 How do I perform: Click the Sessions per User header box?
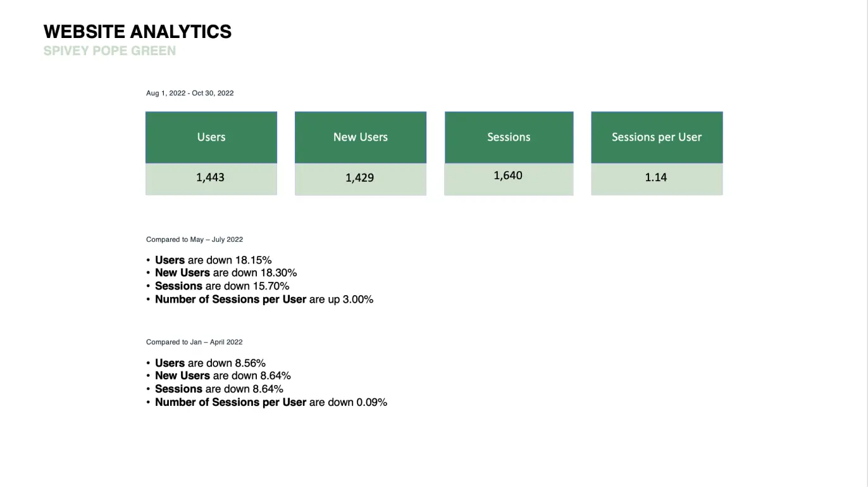(657, 137)
